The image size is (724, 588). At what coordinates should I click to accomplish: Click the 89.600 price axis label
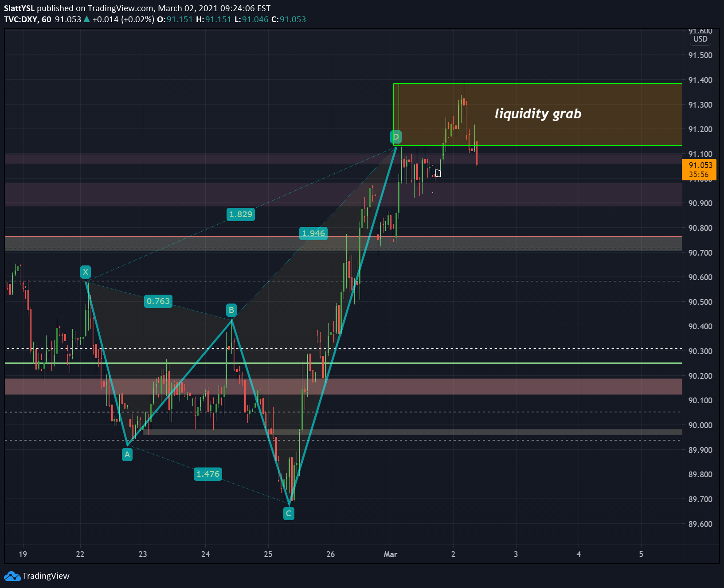click(700, 524)
